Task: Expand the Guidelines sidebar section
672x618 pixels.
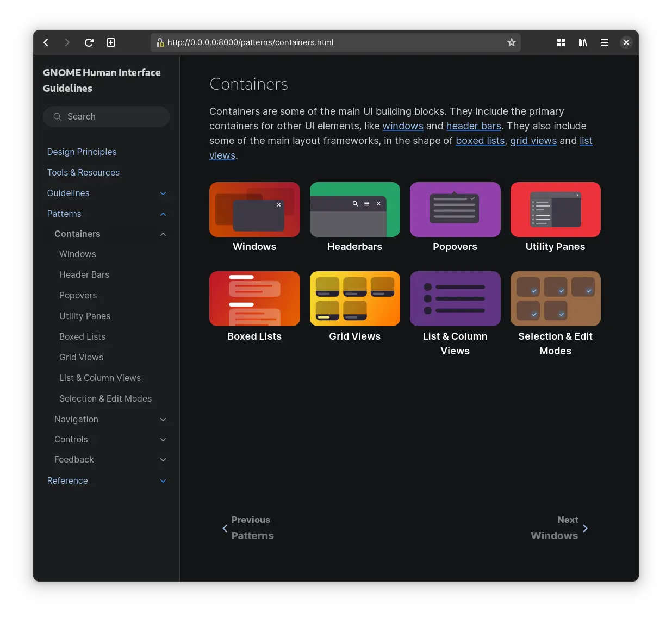Action: pos(163,193)
